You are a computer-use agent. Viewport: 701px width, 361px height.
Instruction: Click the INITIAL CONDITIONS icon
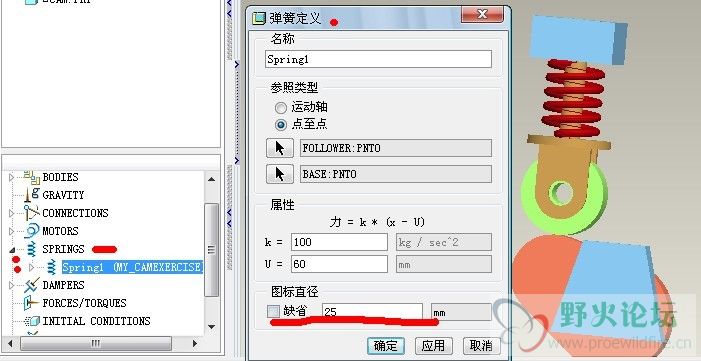click(32, 321)
